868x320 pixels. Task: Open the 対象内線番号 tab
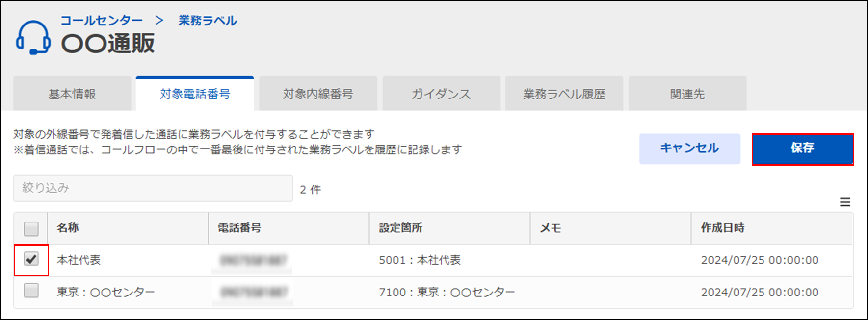(x=318, y=94)
